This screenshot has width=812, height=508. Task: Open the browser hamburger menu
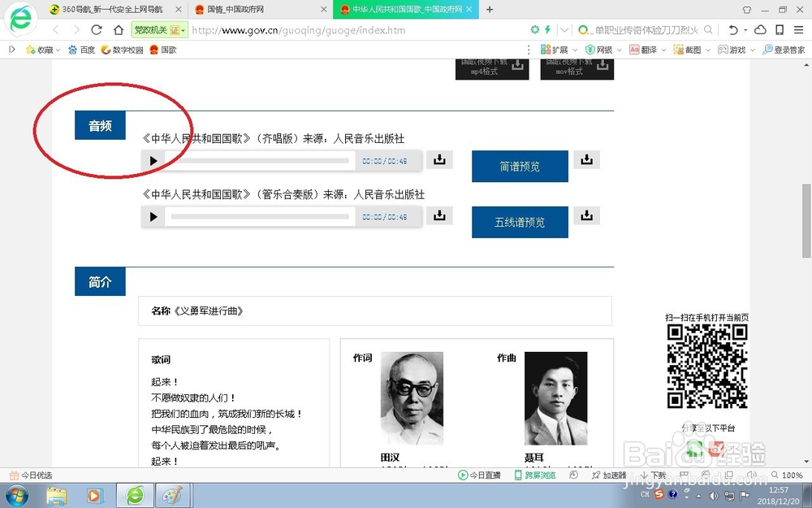(800, 29)
